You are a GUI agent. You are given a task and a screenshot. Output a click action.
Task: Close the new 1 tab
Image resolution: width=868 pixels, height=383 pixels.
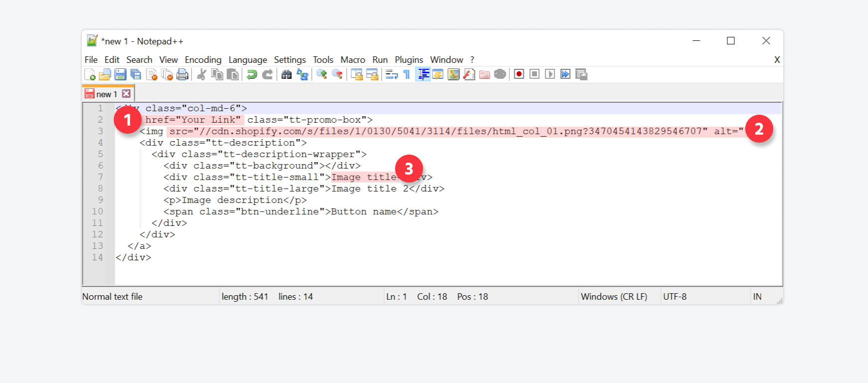pos(127,94)
